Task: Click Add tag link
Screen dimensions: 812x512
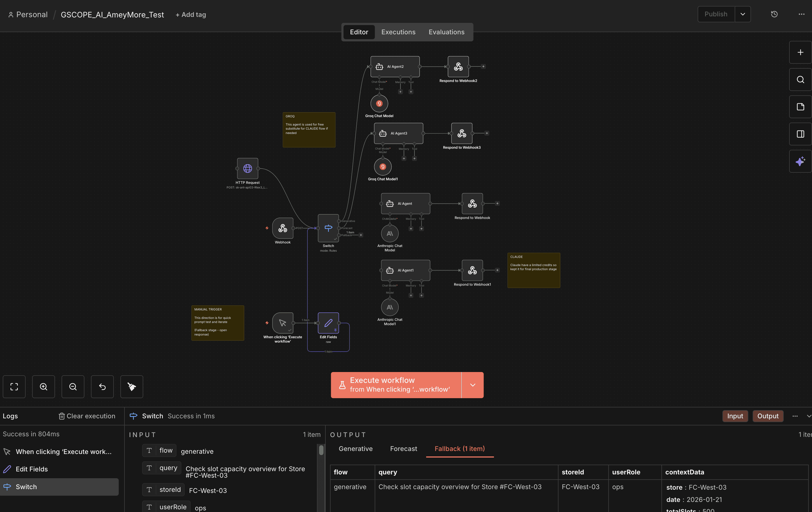Action: pyautogui.click(x=191, y=14)
